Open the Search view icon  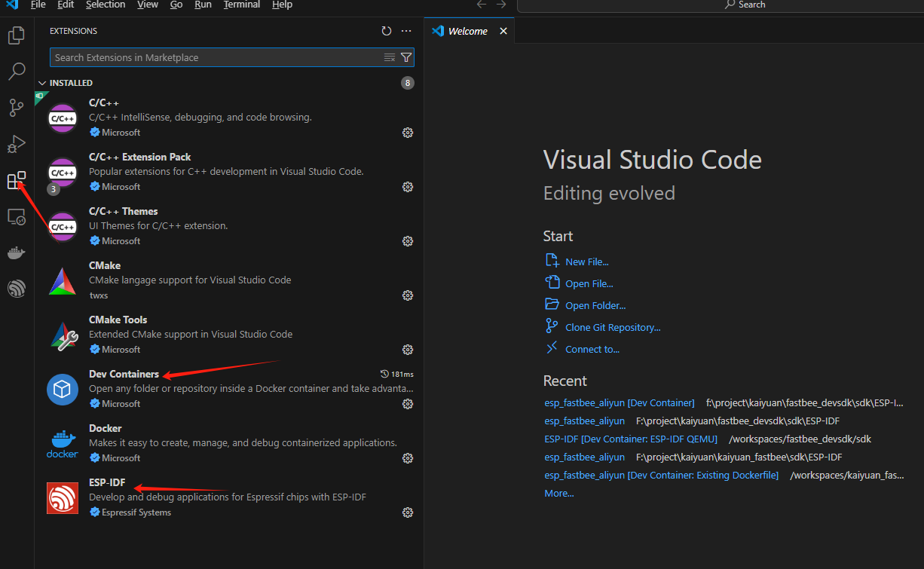(17, 72)
